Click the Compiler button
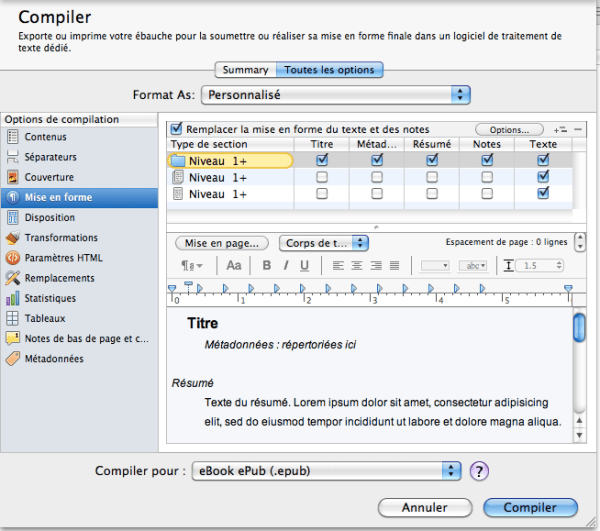 point(530,508)
